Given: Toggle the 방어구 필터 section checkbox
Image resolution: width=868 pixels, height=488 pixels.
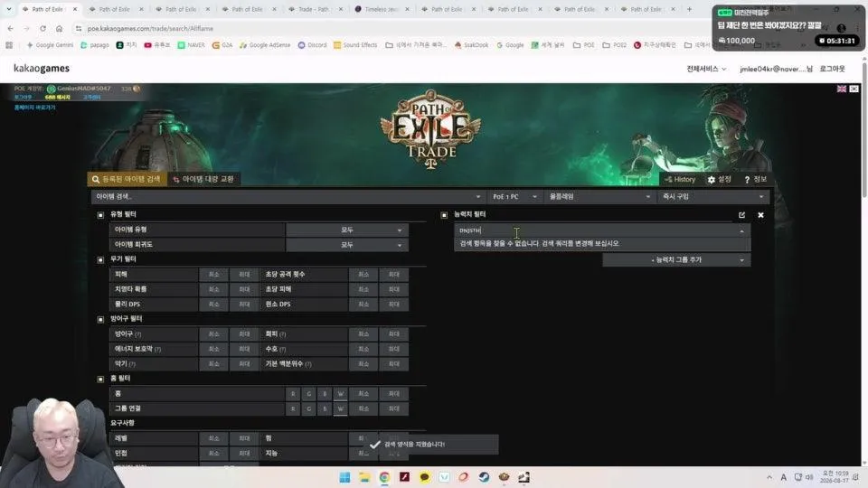Looking at the screenshot, I should [100, 319].
